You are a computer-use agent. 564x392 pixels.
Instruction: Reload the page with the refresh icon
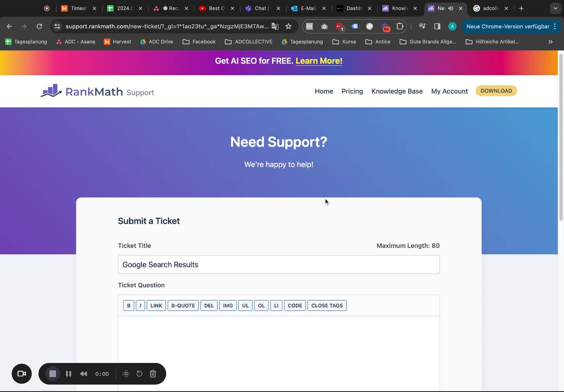(x=39, y=26)
